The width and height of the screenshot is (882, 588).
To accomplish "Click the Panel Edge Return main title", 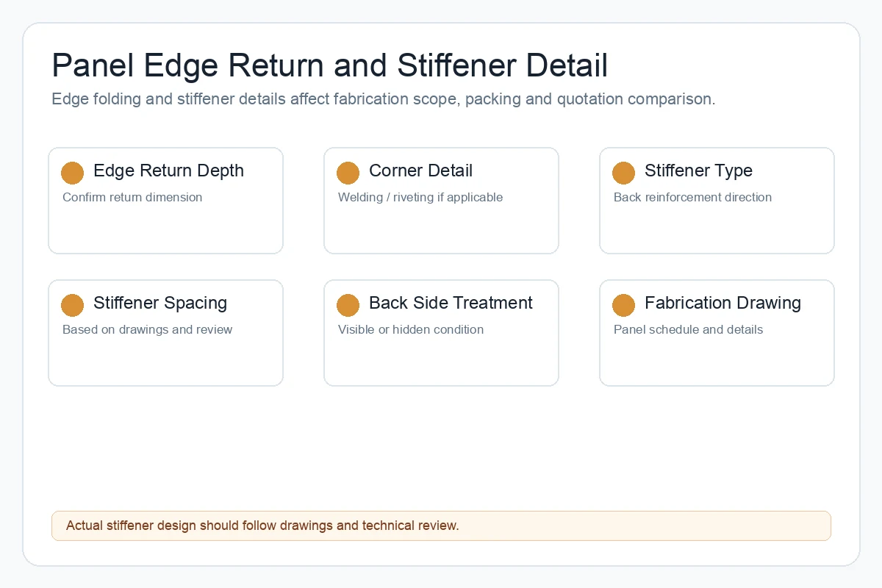I will point(330,65).
